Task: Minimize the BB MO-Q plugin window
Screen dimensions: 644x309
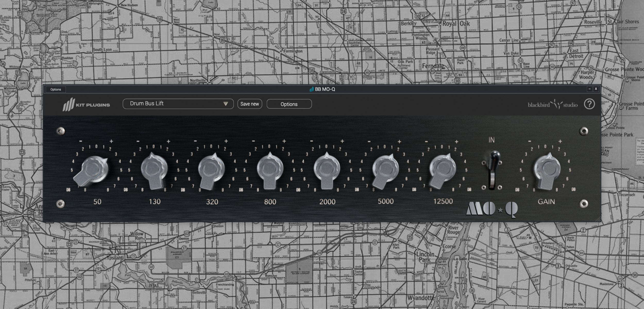Action: point(589,89)
